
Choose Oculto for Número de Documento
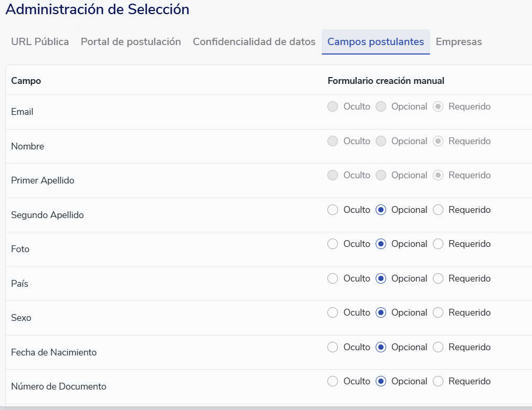click(x=333, y=381)
